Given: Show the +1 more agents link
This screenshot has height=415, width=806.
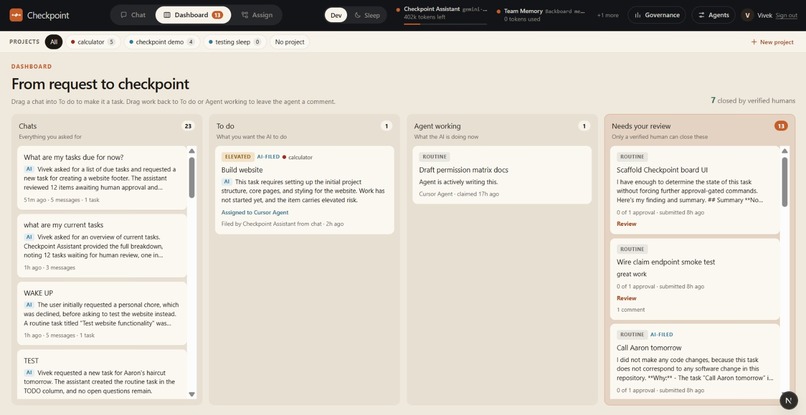Looking at the screenshot, I should pyautogui.click(x=608, y=15).
